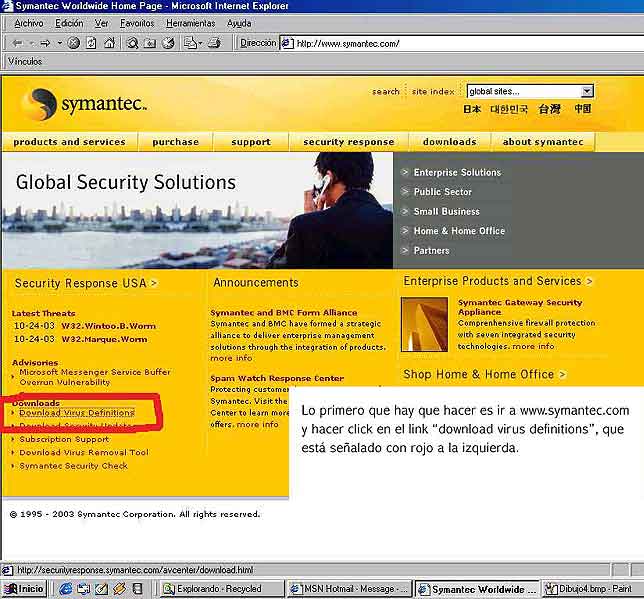Select the products and services tab
This screenshot has height=599, width=644.
[69, 142]
